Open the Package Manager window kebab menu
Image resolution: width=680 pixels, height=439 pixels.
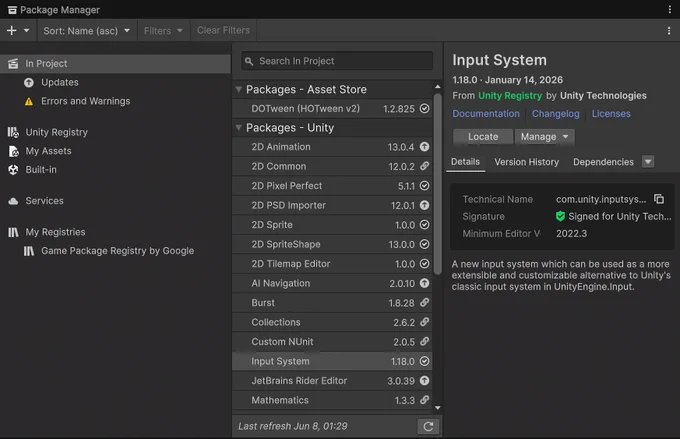tap(670, 10)
